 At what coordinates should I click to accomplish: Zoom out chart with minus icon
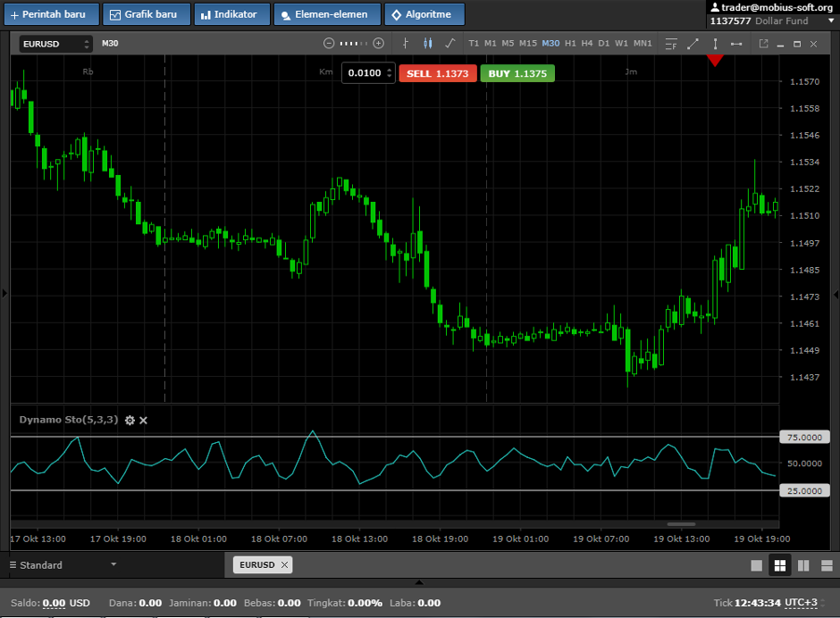[329, 43]
